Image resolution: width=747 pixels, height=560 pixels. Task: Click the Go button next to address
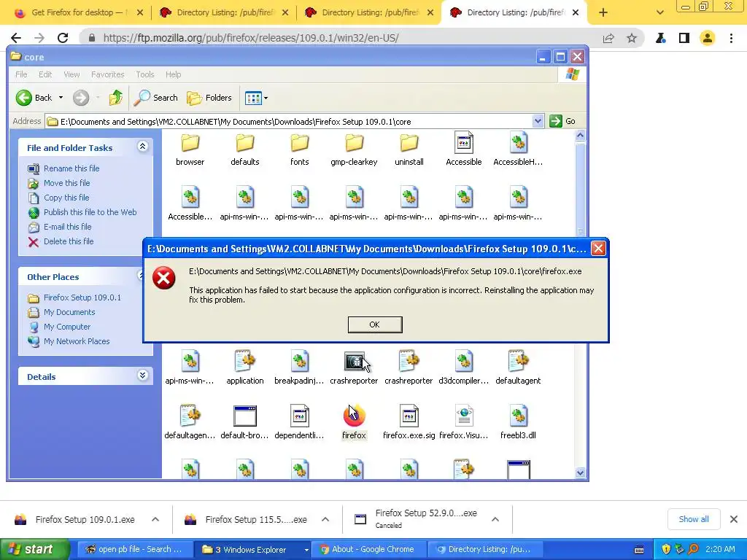tap(562, 121)
